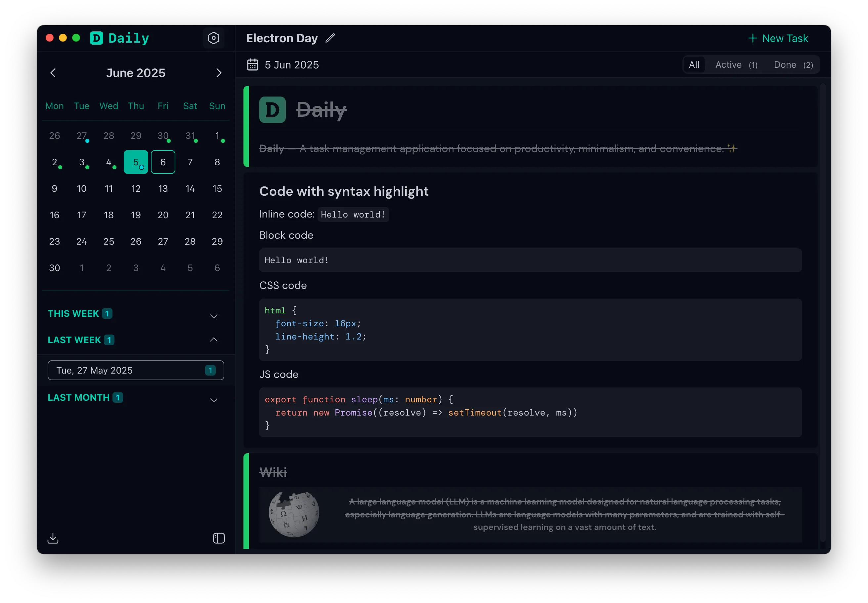Add a task with New Task button
The width and height of the screenshot is (868, 603).
click(x=778, y=38)
